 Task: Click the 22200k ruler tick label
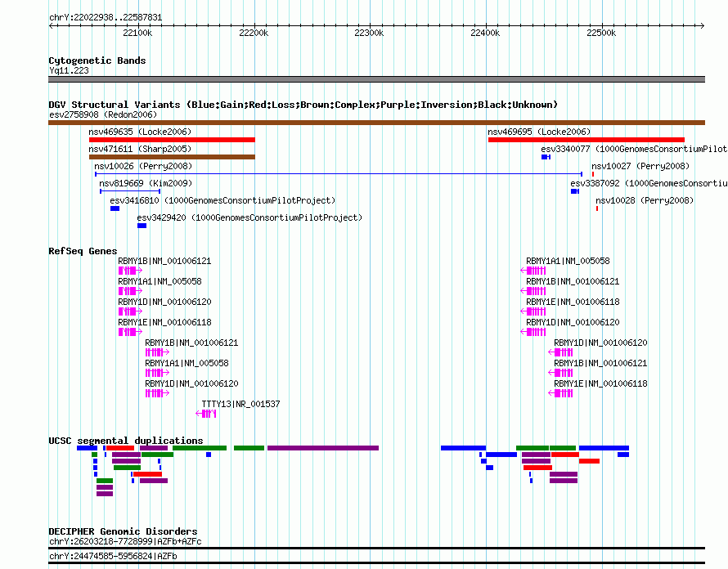(x=254, y=33)
